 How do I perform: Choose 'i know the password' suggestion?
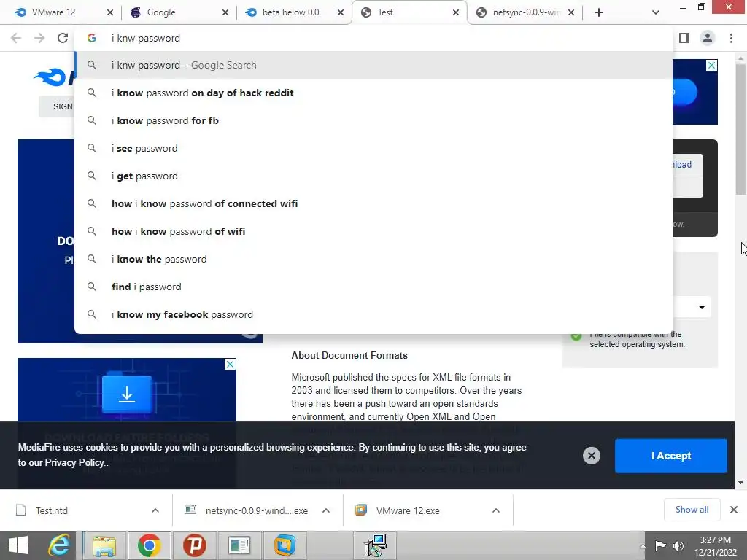[x=373, y=259]
